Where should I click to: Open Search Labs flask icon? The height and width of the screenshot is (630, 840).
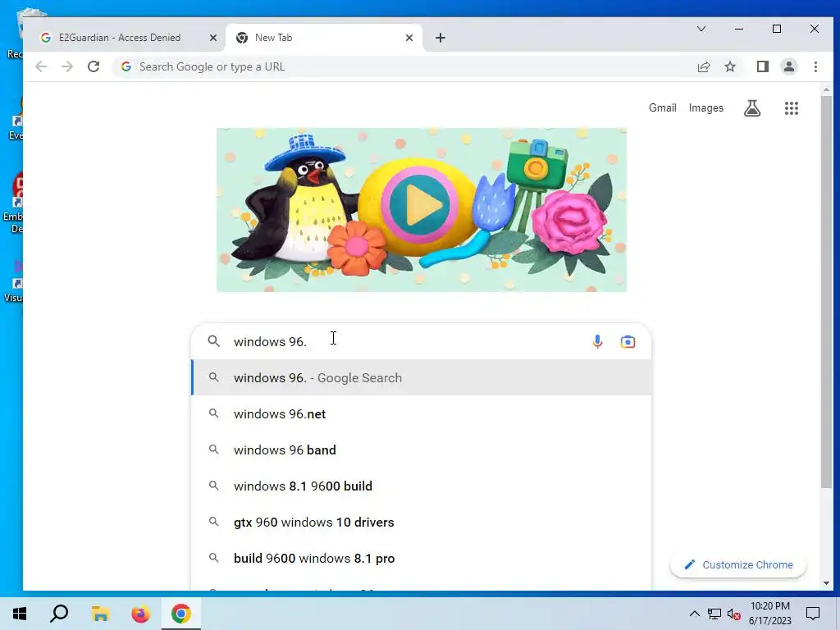point(752,108)
